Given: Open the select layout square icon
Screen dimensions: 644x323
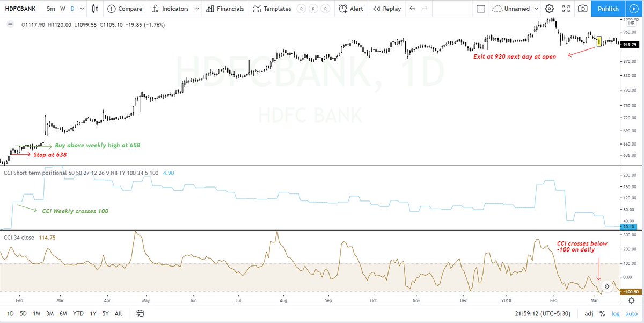Looking at the screenshot, I should click(481, 9).
